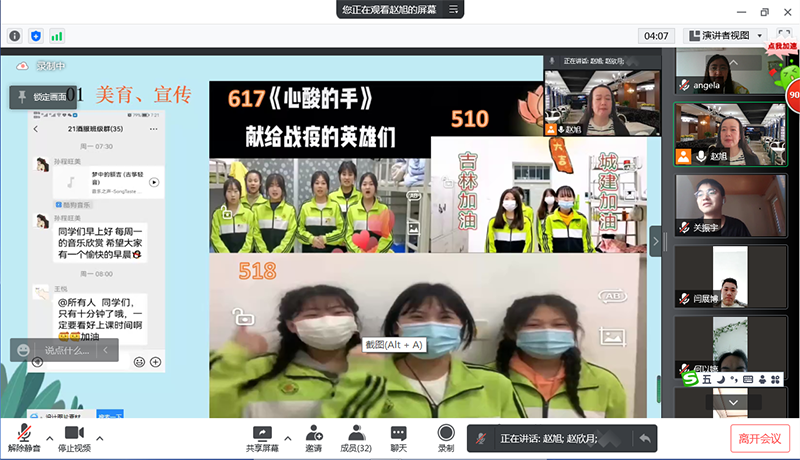Switch the Sogou 五 input mode

(x=706, y=379)
